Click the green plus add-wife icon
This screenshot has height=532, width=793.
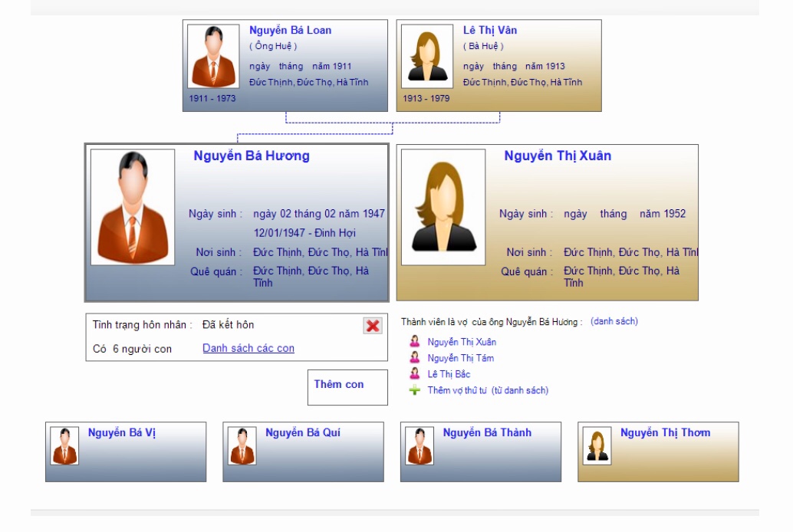415,390
